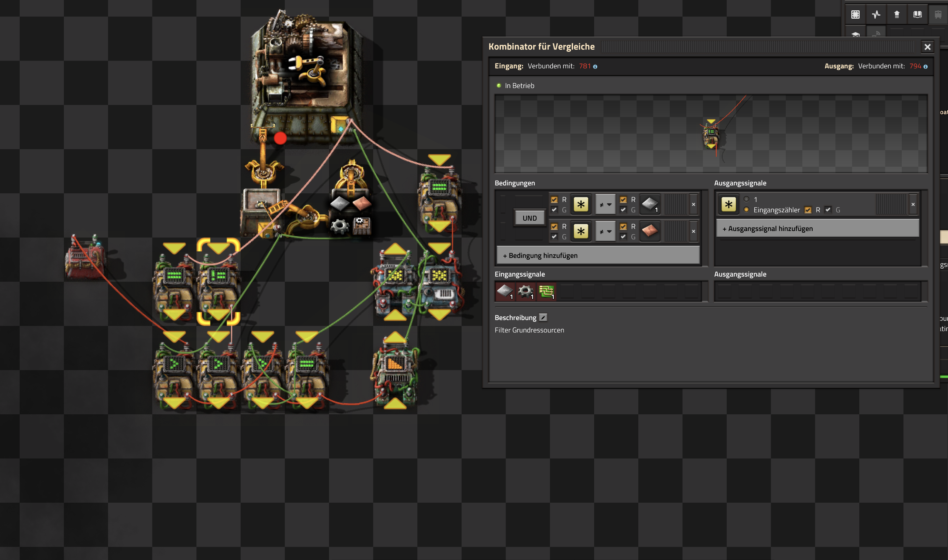Toggle first condition left red wire checkbox
The image size is (948, 560).
(554, 200)
